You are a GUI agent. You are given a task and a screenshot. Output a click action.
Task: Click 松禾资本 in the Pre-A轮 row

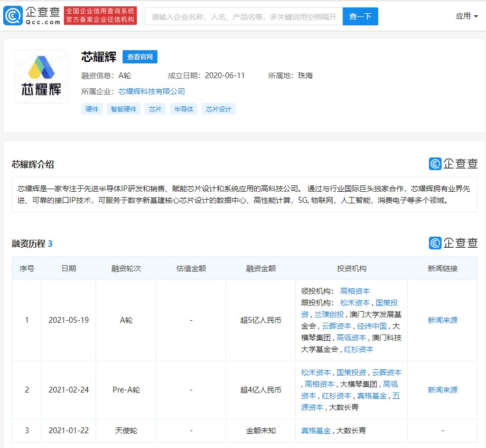316,372
